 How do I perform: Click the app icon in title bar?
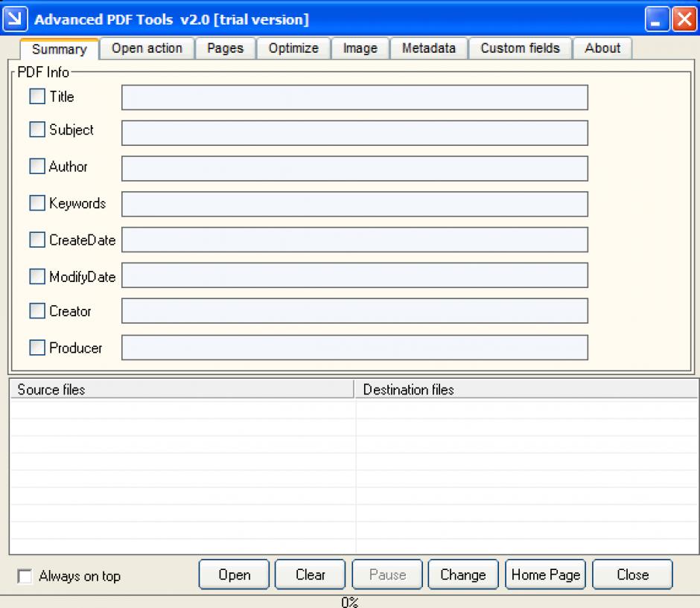15,19
